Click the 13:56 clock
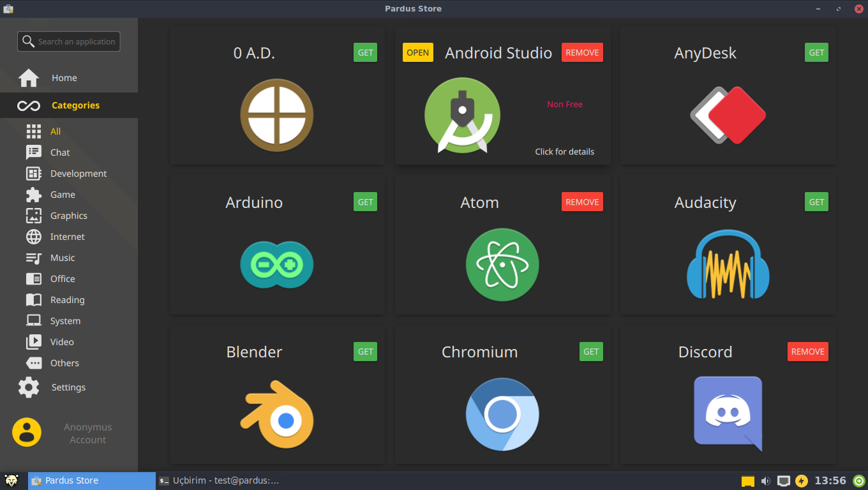This screenshot has width=868, height=490. [830, 480]
